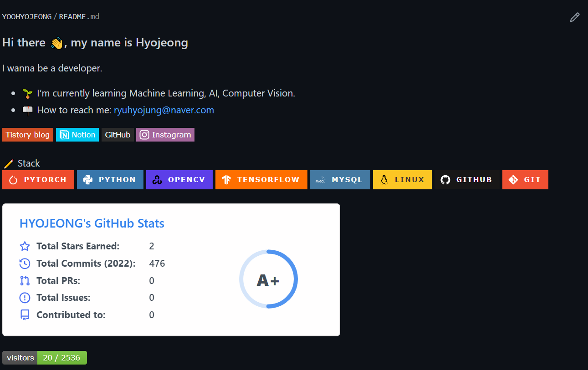Click the 20 / 2536 visitor count
The width and height of the screenshot is (588, 370).
(62, 358)
